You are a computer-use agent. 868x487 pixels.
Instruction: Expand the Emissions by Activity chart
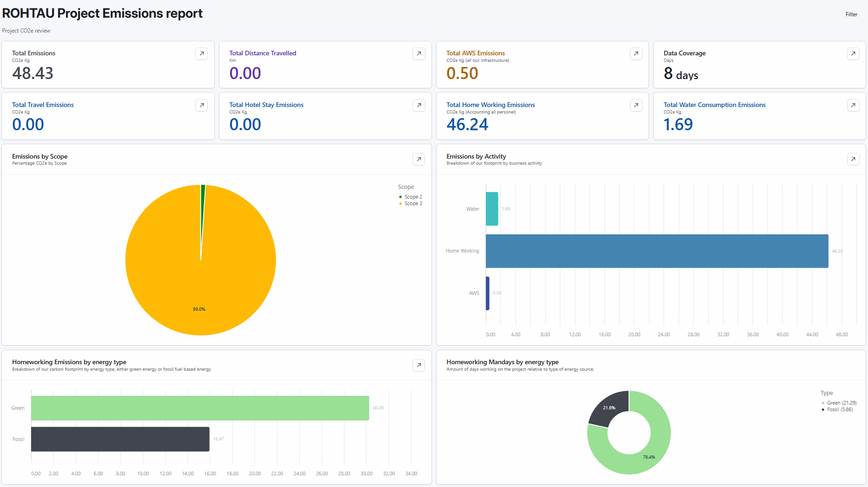[853, 159]
